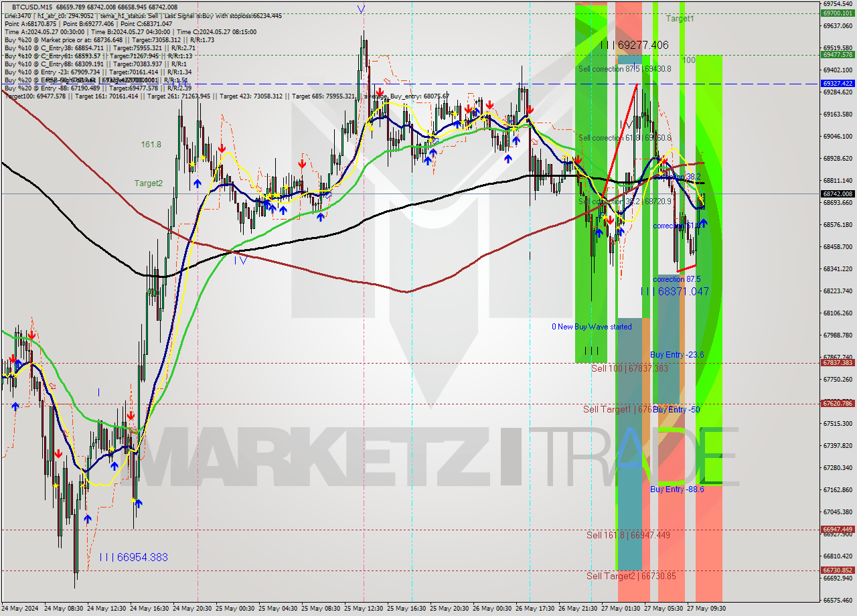Click the red 66947.449 price axis tag
This screenshot has height=616, width=857.
[838, 529]
